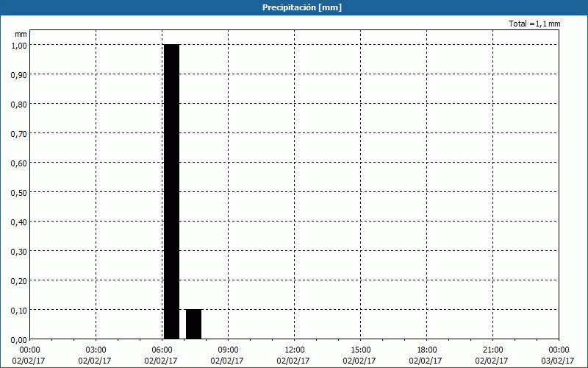Click the 0,70 y-axis value
Image resolution: width=588 pixels, height=368 pixels.
tap(19, 133)
